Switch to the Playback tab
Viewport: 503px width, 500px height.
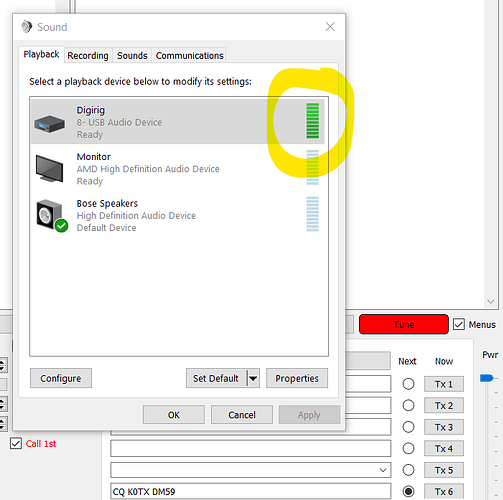[x=41, y=54]
